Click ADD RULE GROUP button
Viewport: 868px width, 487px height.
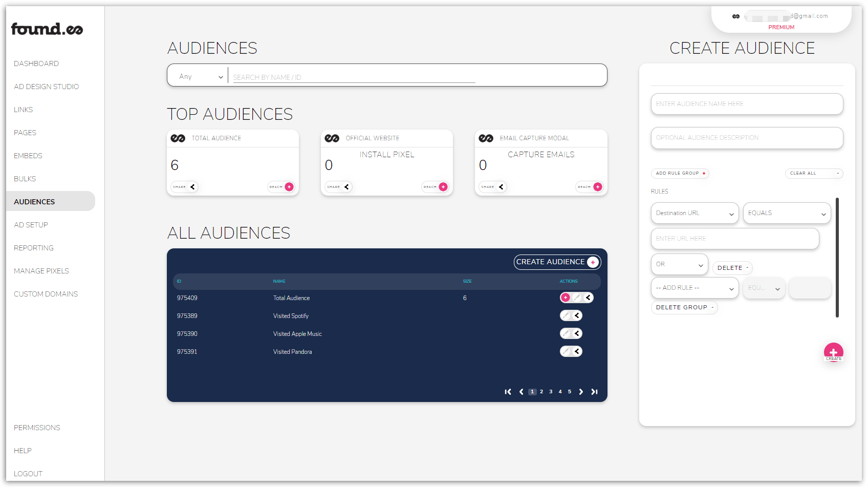point(680,173)
